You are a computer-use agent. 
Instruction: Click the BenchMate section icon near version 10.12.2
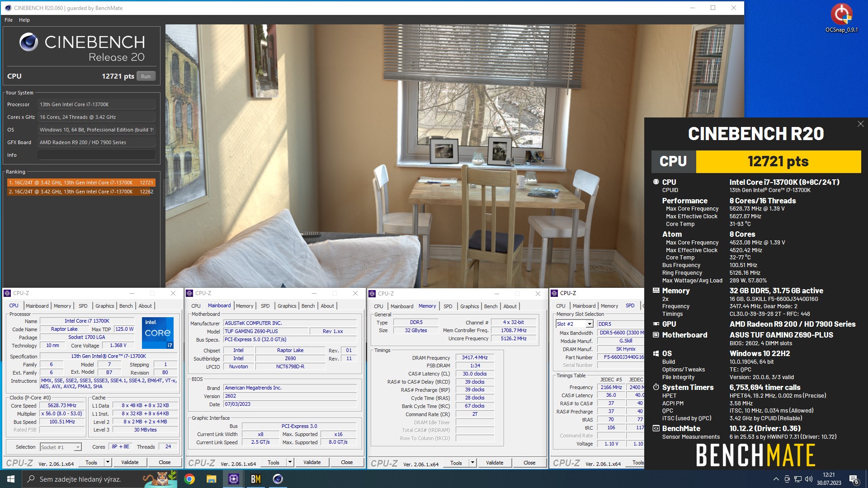pyautogui.click(x=656, y=428)
